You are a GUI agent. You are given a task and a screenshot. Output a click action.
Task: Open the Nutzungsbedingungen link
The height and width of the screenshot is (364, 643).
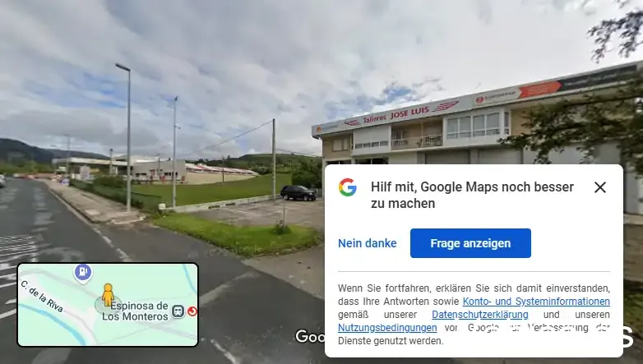[x=387, y=328]
